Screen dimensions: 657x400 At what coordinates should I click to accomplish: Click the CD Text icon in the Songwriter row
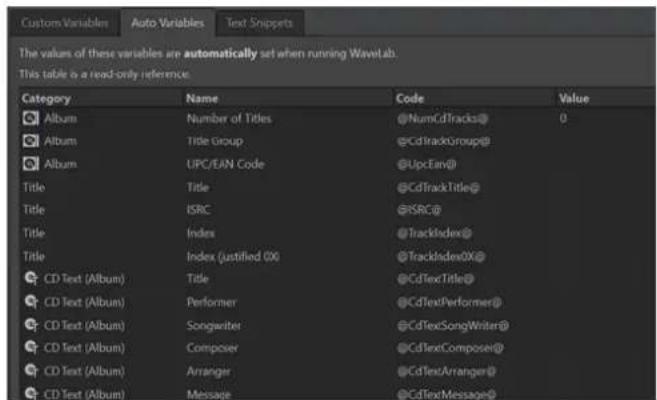pyautogui.click(x=31, y=325)
